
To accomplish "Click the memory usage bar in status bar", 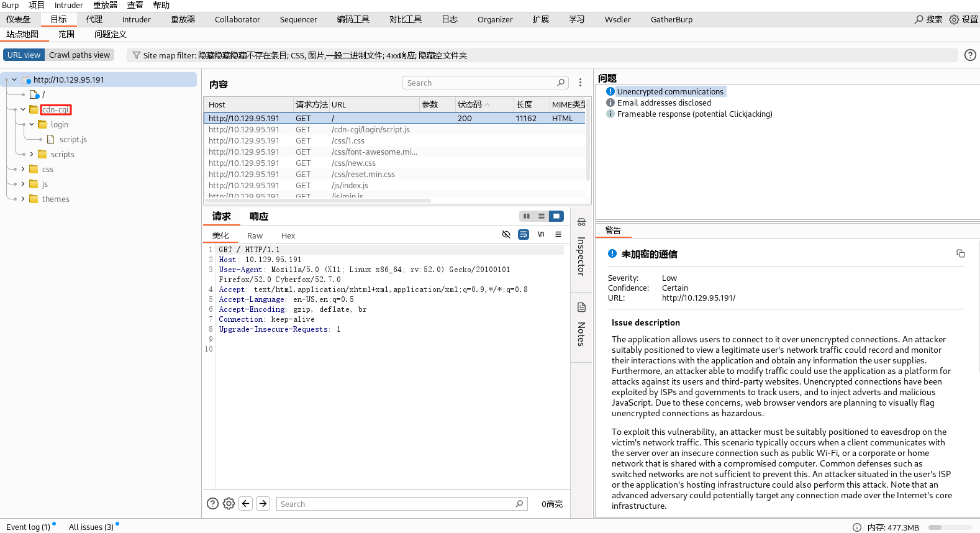I will pyautogui.click(x=950, y=527).
